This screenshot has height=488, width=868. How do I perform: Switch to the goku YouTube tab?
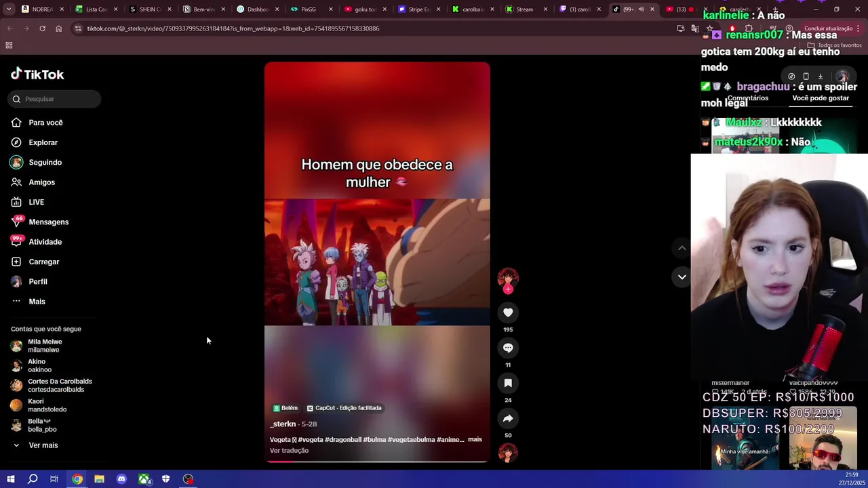click(366, 9)
